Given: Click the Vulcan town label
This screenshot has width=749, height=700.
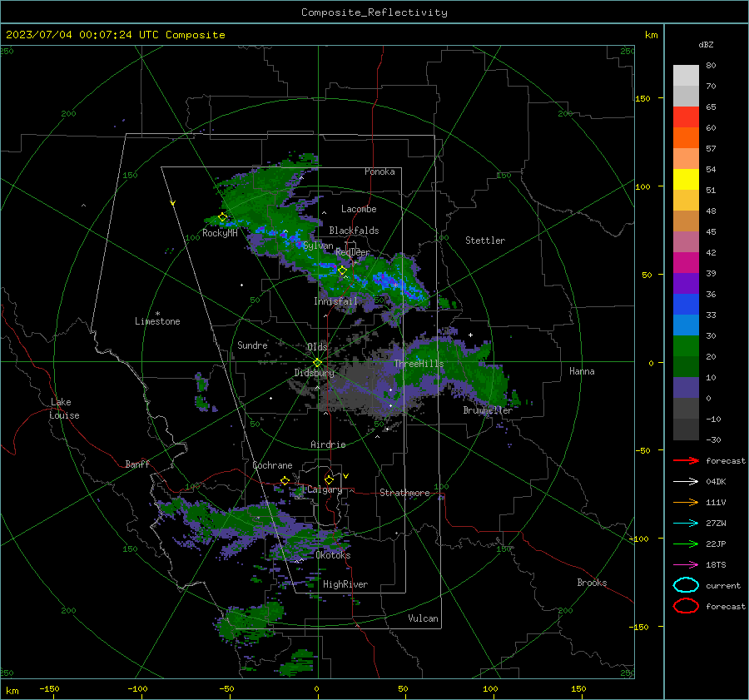Looking at the screenshot, I should [x=424, y=618].
